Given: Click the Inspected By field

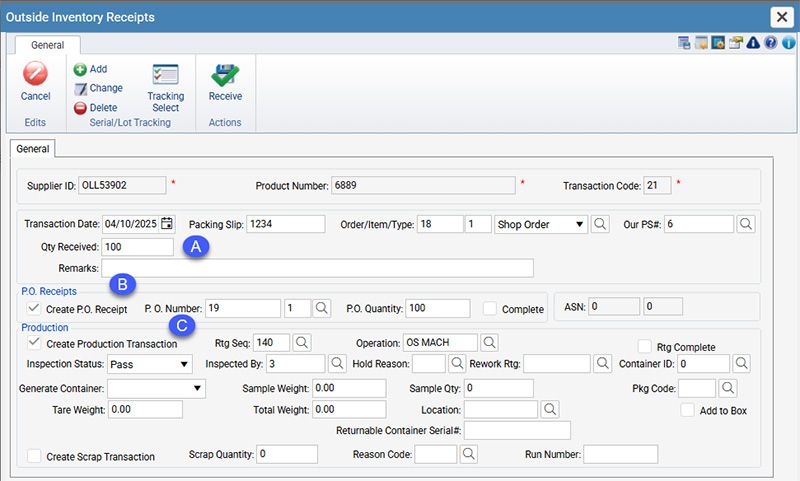Looking at the screenshot, I should click(295, 364).
